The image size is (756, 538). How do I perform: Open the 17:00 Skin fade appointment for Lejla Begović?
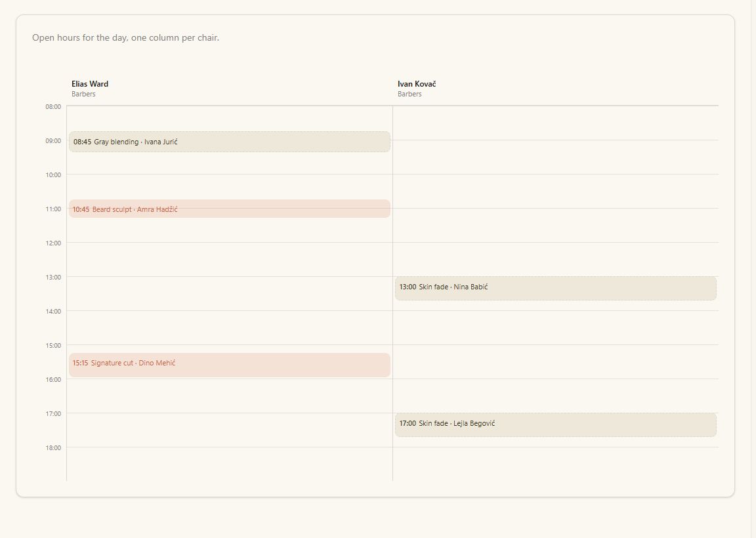(555, 424)
